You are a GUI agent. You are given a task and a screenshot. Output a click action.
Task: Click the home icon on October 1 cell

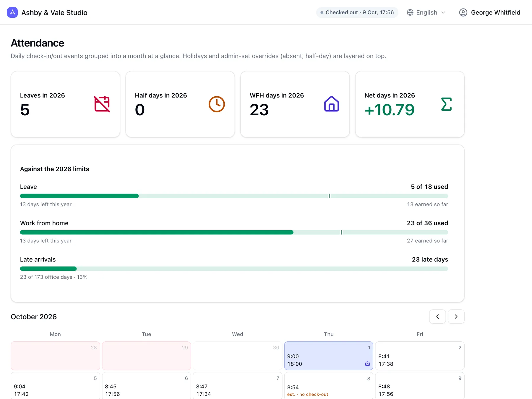(x=367, y=364)
